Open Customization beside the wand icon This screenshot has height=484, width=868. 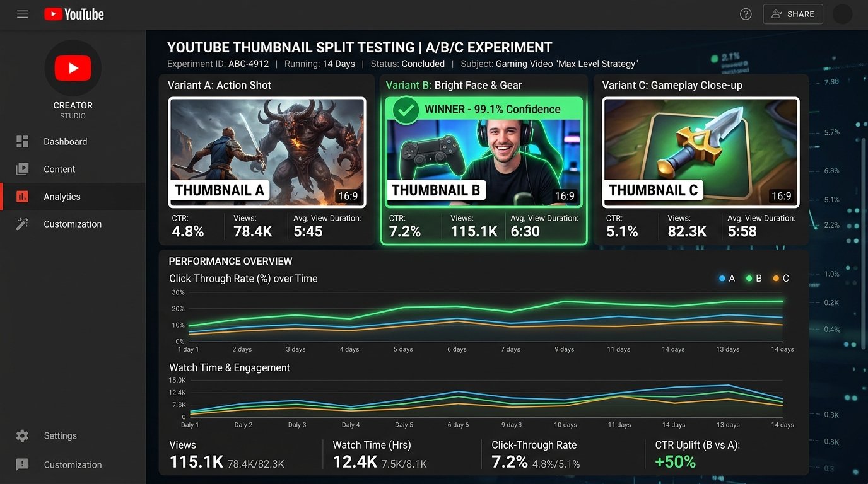tap(73, 224)
